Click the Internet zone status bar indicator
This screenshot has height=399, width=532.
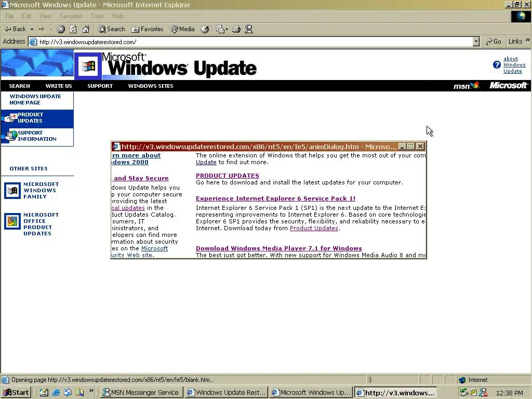coord(473,380)
